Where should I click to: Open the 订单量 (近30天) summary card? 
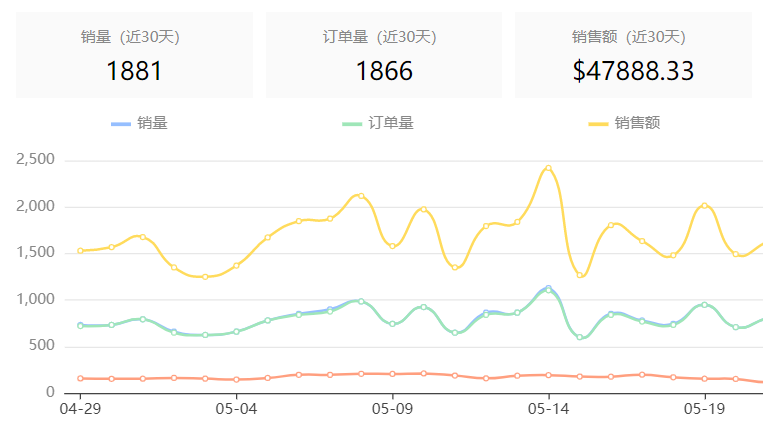(x=384, y=55)
